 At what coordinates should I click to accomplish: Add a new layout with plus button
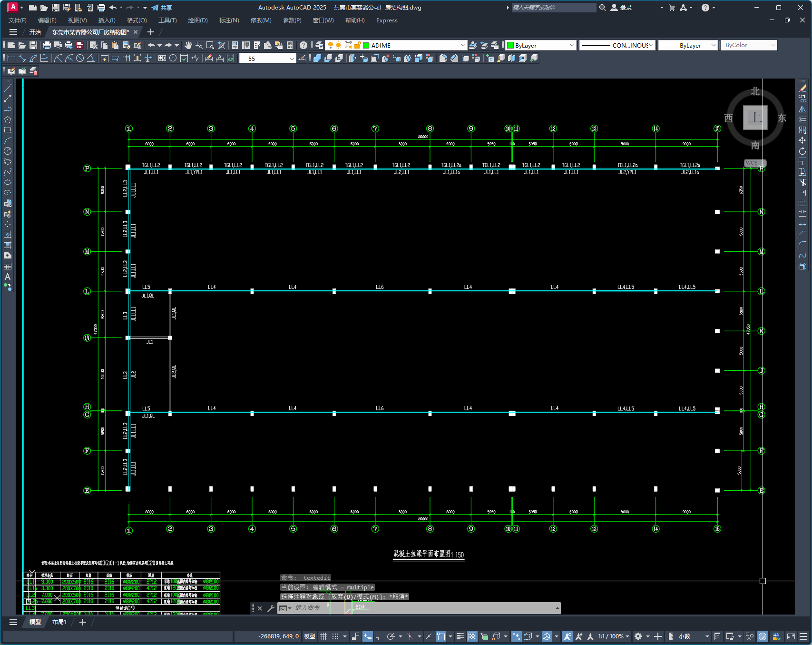(x=83, y=622)
